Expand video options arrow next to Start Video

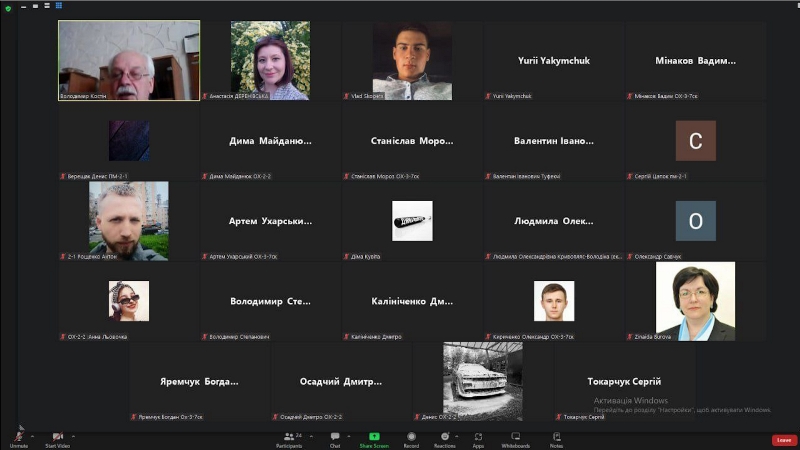(73, 437)
